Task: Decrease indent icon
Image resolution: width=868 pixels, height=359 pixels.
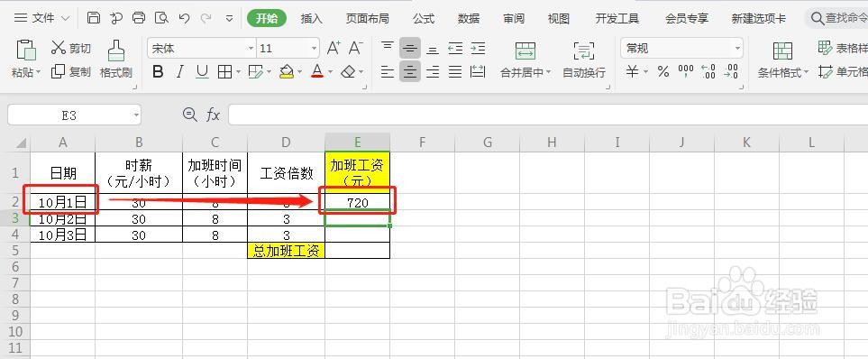Action: pyautogui.click(x=455, y=48)
